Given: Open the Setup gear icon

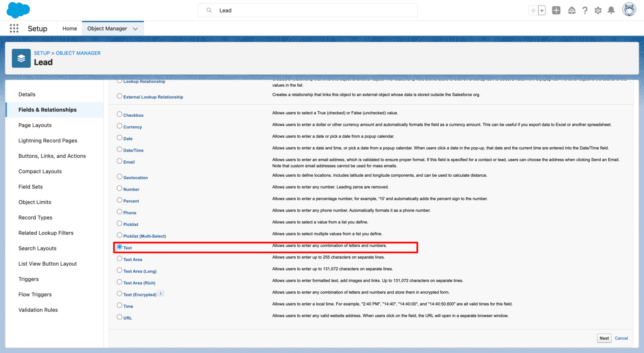Looking at the screenshot, I should click(x=598, y=10).
